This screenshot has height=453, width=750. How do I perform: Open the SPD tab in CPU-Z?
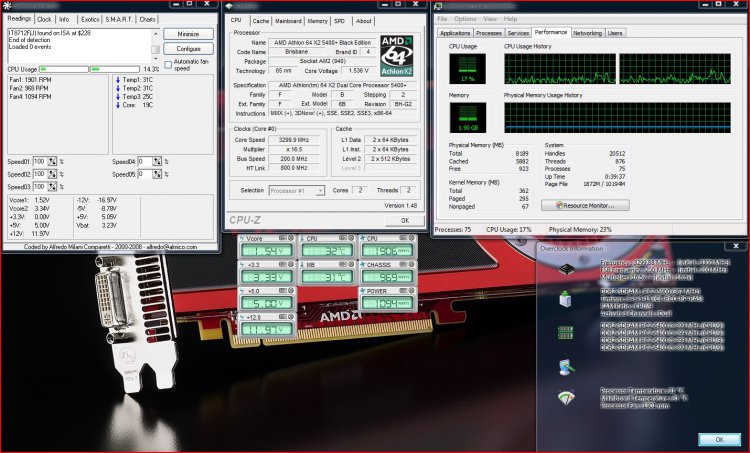tap(340, 21)
